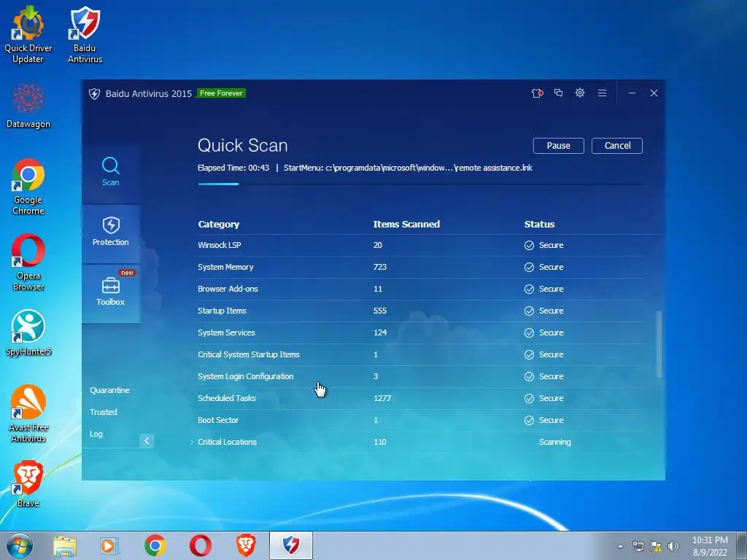Select Baidu Antivirus taskbar button
This screenshot has width=747, height=560.
[x=291, y=545]
